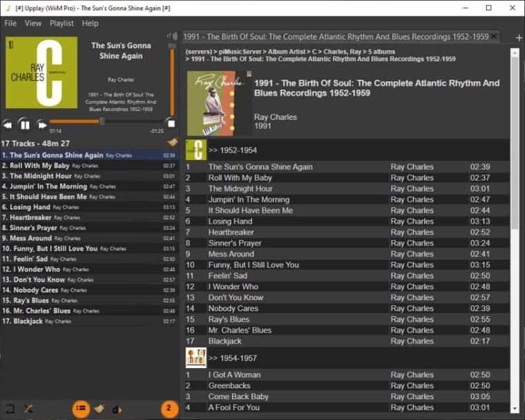
Task: Click the 1952-1954 disc thumbnail
Action: [x=196, y=150]
